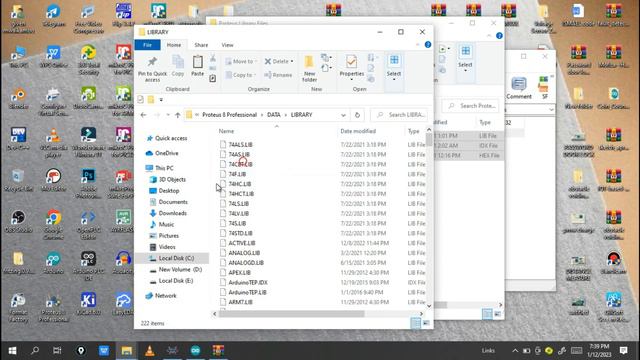Switch to Large icons view in background Explorer window
This screenshot has width=640, height=360.
(498, 314)
